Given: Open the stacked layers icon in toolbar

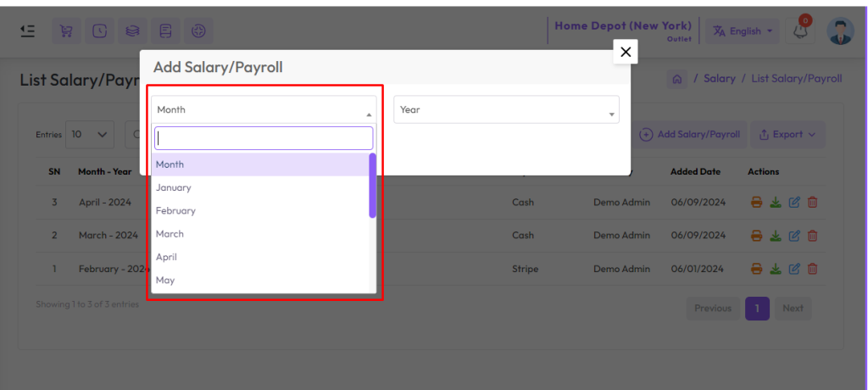Looking at the screenshot, I should pyautogui.click(x=132, y=31).
